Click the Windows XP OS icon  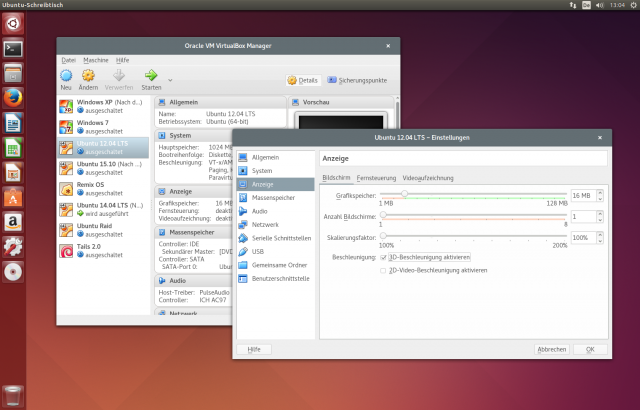click(66, 106)
